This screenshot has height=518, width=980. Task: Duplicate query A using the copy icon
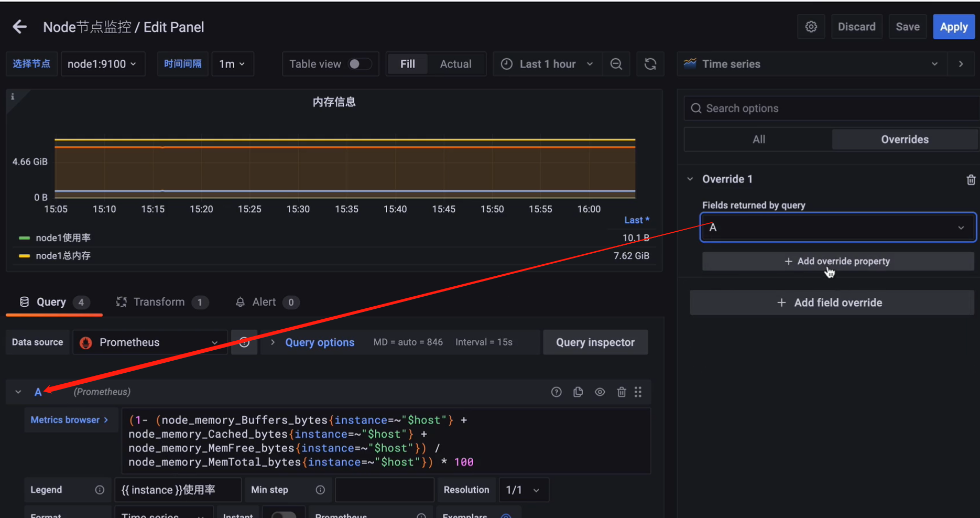click(x=578, y=392)
